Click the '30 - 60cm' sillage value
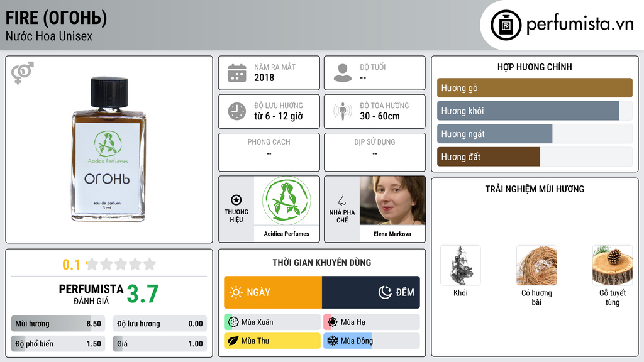 click(380, 116)
